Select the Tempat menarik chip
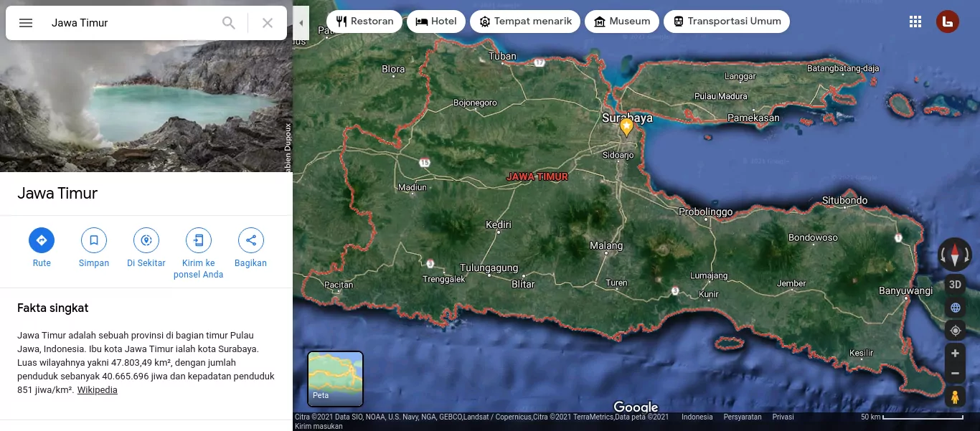This screenshot has width=980, height=431. pos(525,22)
